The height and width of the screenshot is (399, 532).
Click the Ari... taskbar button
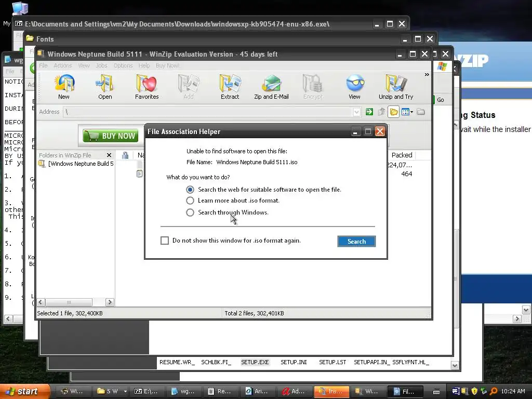coord(257,391)
